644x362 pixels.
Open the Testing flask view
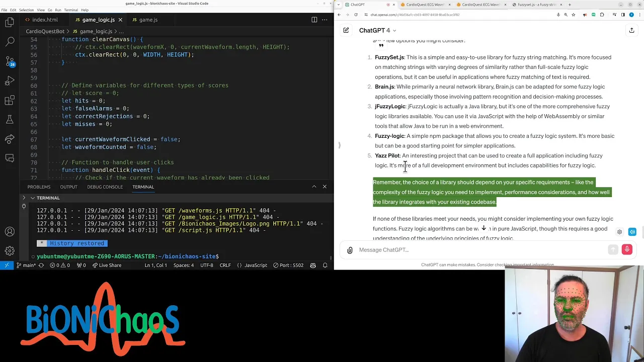click(10, 120)
